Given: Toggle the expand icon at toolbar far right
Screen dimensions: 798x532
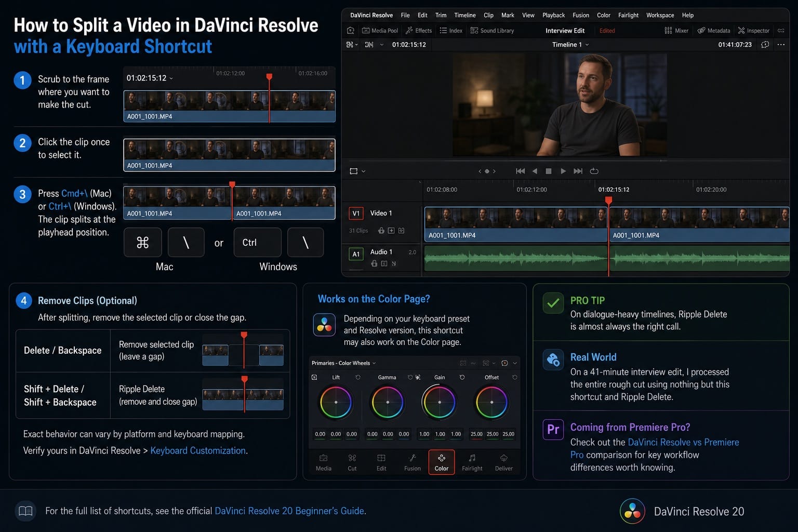Looking at the screenshot, I should pyautogui.click(x=781, y=31).
